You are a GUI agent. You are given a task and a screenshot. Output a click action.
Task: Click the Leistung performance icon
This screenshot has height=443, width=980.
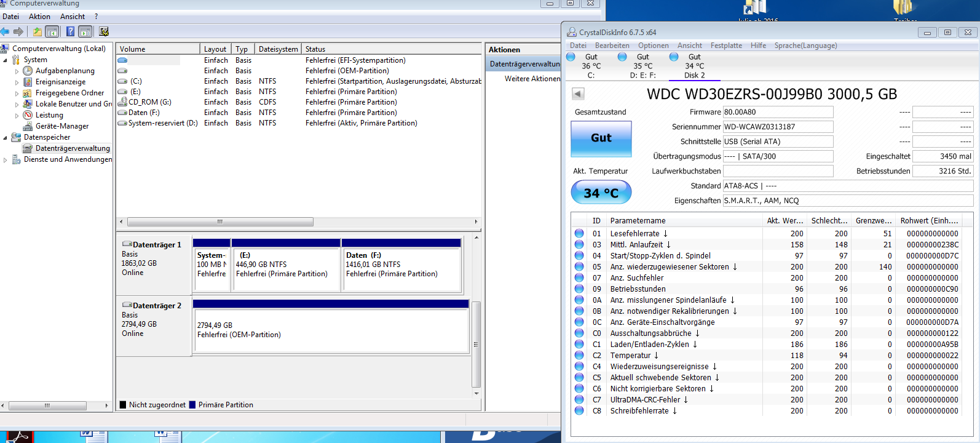pos(28,115)
